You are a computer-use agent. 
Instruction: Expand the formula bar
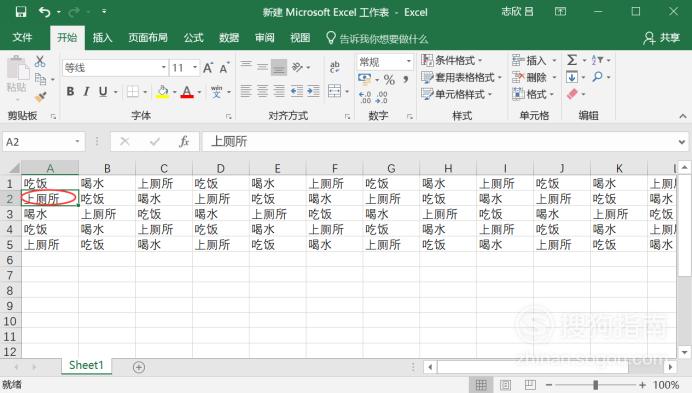[682, 142]
